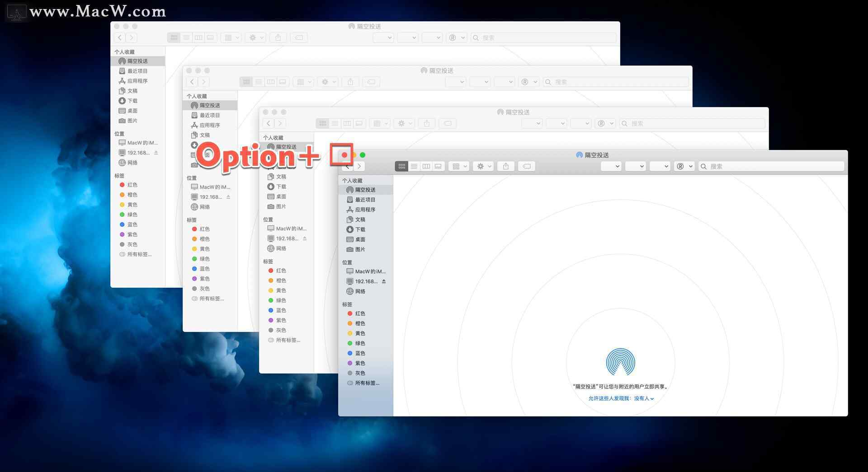Switch third window to icon view

[x=322, y=123]
